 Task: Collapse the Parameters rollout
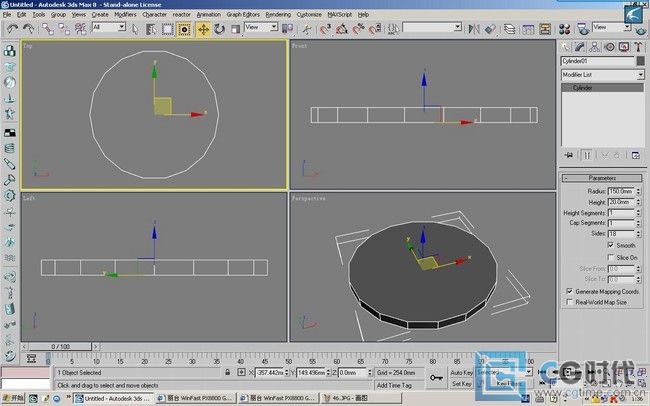[602, 178]
